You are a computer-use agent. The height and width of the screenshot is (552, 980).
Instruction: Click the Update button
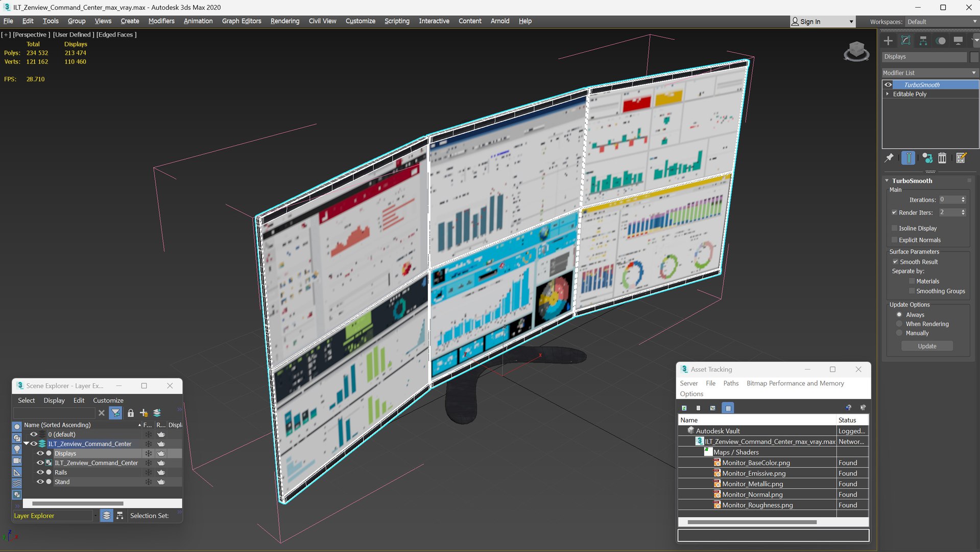pos(927,346)
